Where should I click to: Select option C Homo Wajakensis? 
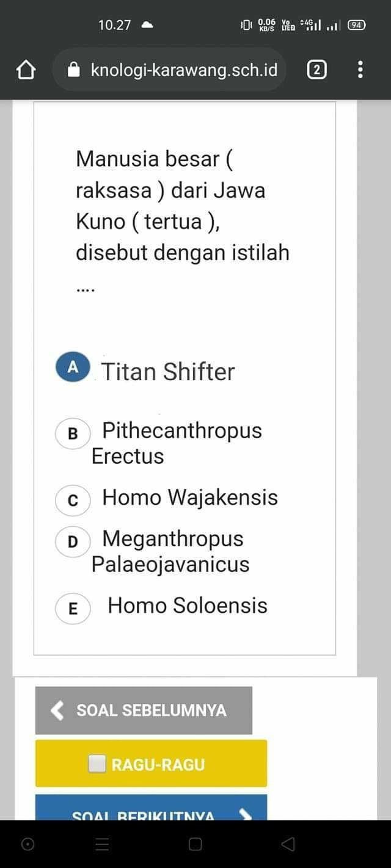(x=73, y=500)
